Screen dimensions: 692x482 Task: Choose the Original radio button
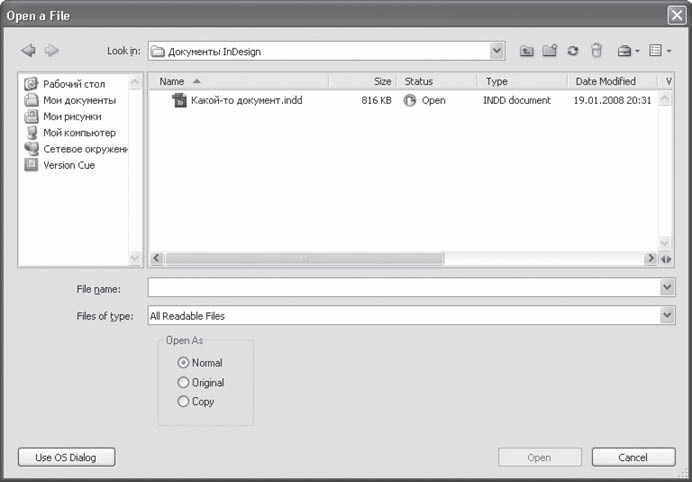[182, 382]
